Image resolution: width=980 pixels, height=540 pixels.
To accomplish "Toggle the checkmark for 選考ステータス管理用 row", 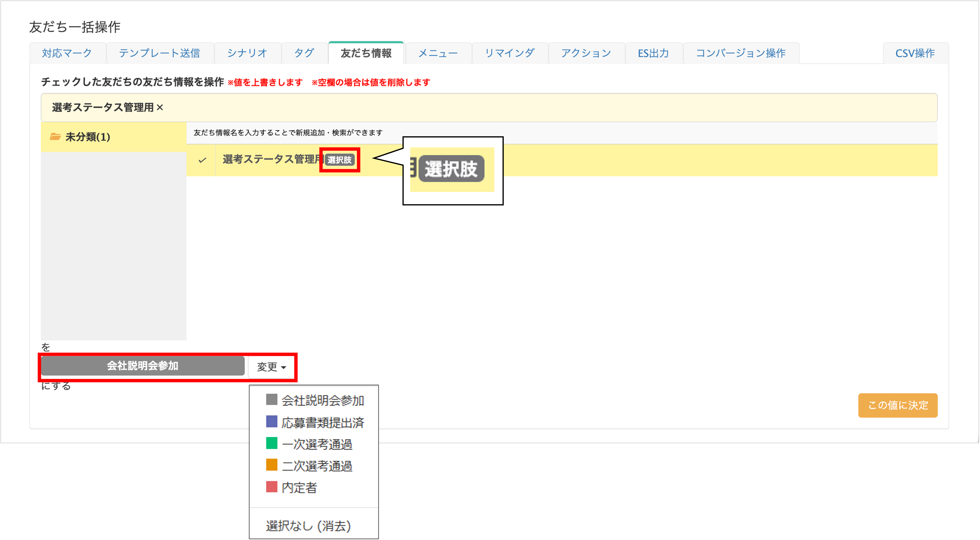I will [202, 160].
